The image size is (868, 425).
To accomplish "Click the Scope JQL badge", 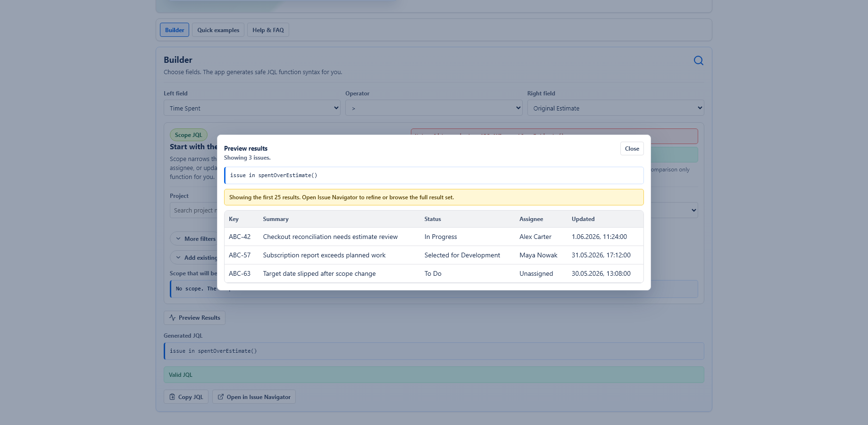I will 188,135.
